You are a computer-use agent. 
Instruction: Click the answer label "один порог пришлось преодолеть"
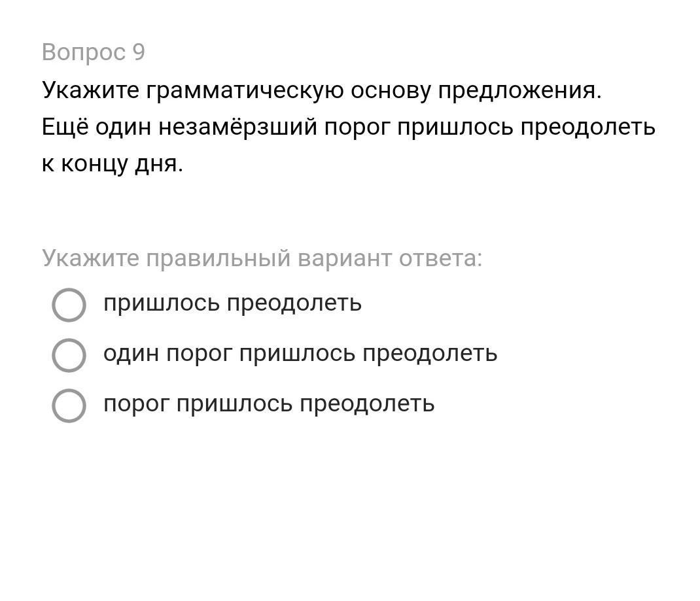pos(300,354)
